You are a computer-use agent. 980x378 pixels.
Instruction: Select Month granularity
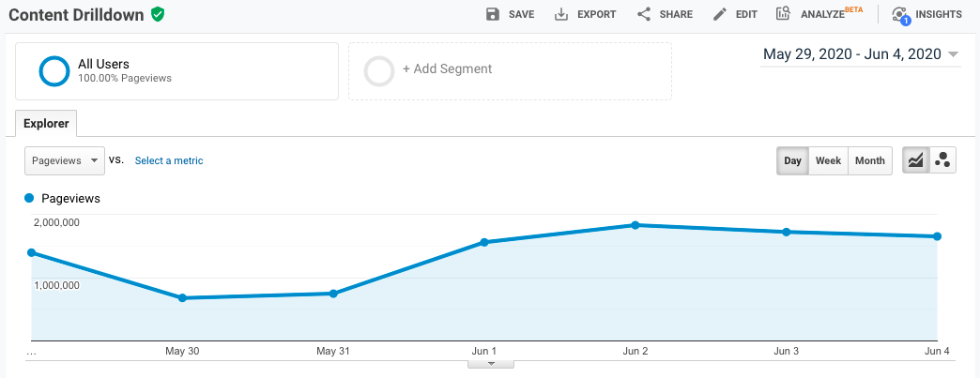pos(869,160)
